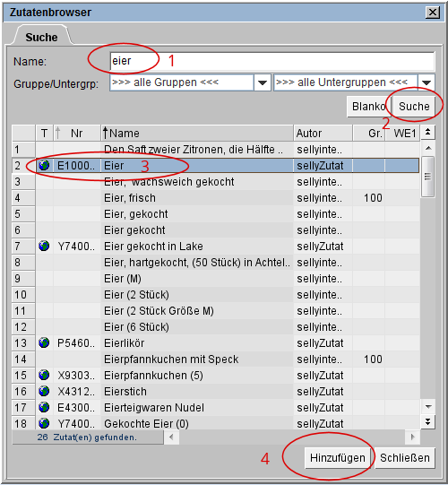
Task: Open the alle Gruppen dropdown arrow
Action: click(x=263, y=82)
